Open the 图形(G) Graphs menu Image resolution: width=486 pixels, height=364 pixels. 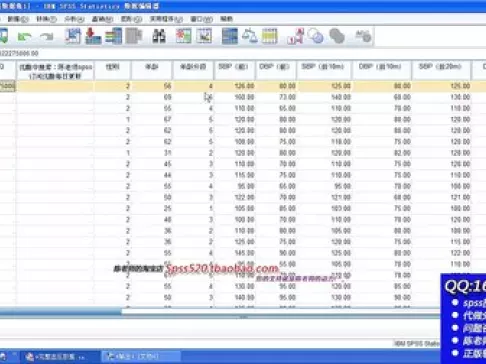click(x=131, y=19)
